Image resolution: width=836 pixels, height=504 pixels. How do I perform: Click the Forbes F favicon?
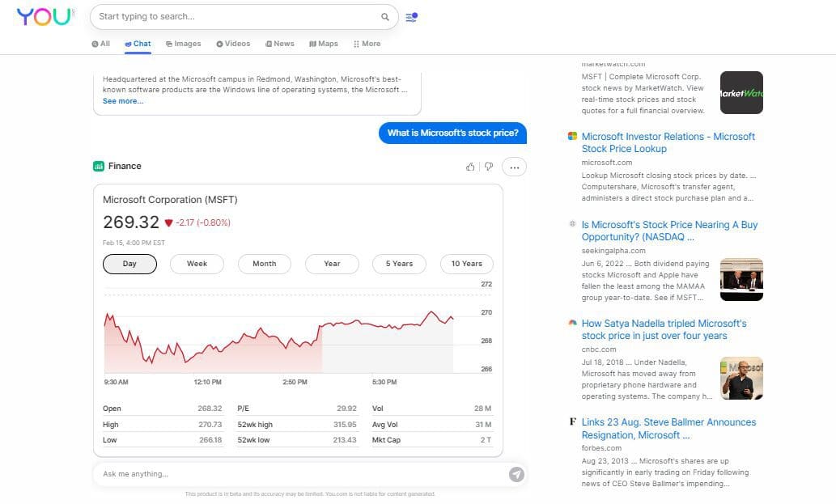(x=573, y=421)
